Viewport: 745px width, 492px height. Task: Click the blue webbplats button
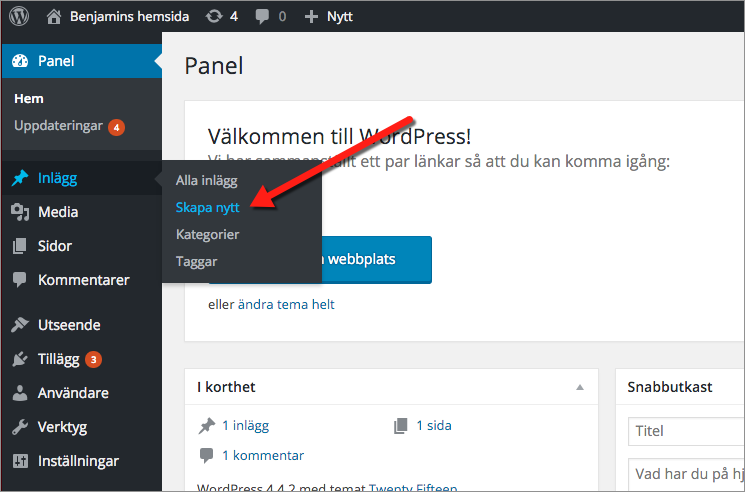point(376,259)
